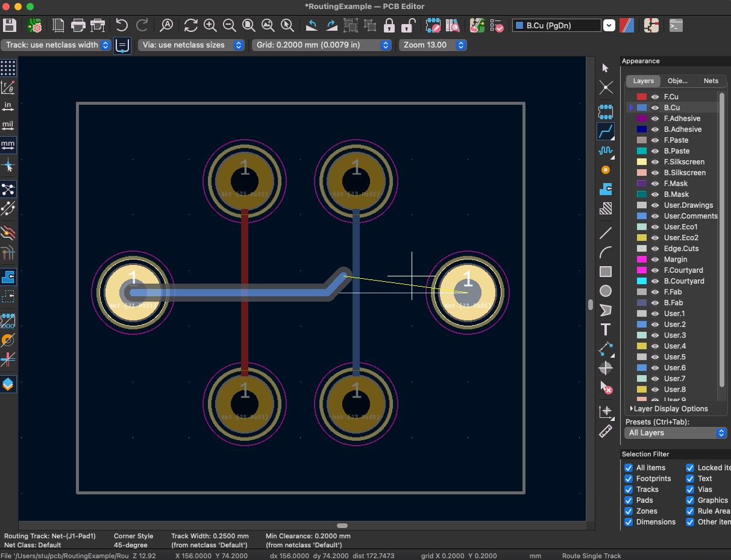Image resolution: width=731 pixels, height=560 pixels.
Task: Enable the Draw Circle tool
Action: click(x=605, y=291)
